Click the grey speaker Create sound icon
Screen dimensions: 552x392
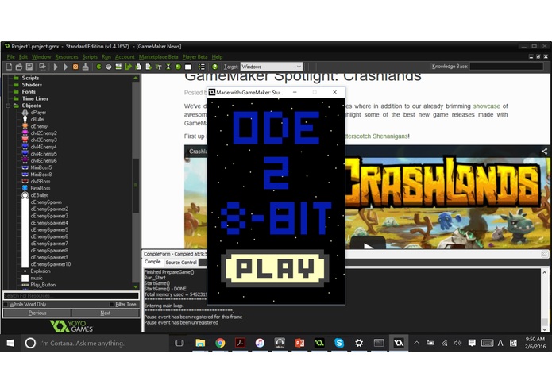point(109,67)
